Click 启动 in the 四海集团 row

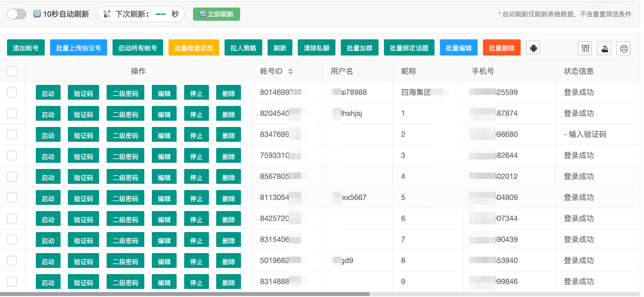tap(48, 92)
